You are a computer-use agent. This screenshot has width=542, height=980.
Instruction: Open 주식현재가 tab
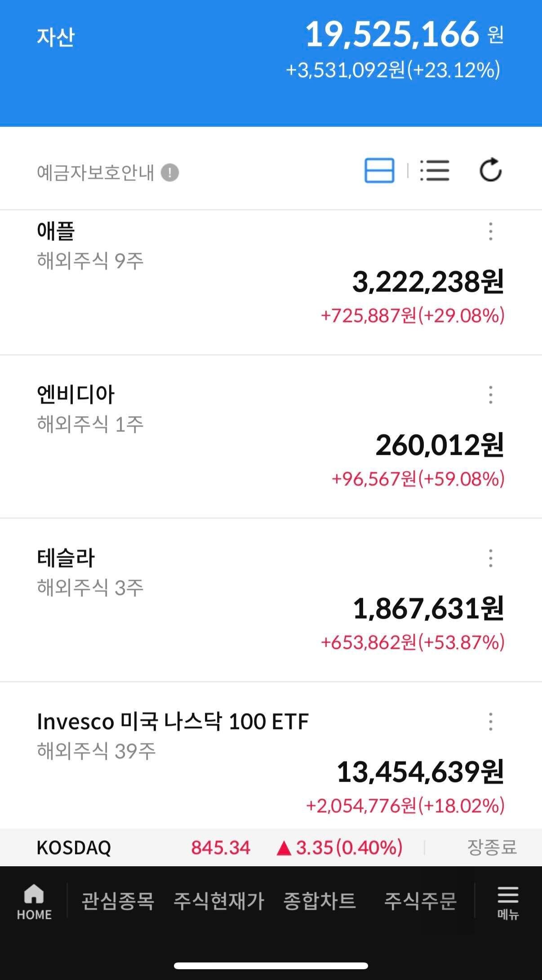pos(219,901)
